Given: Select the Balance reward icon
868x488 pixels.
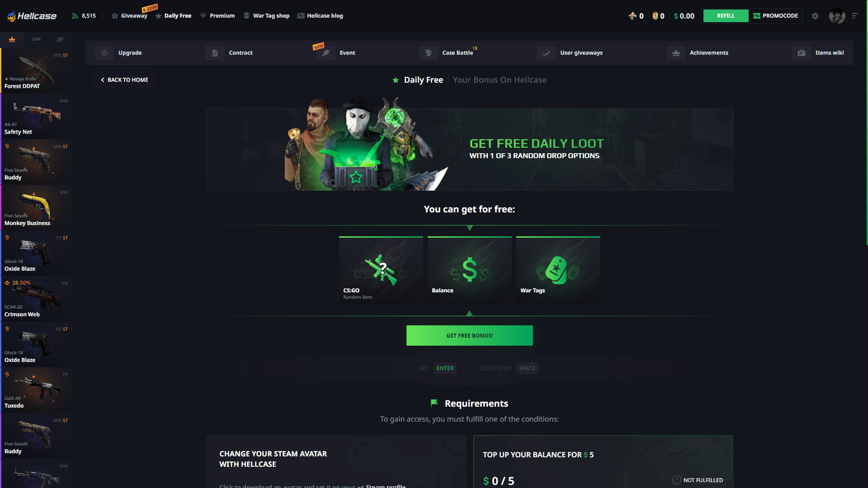Looking at the screenshot, I should (469, 269).
